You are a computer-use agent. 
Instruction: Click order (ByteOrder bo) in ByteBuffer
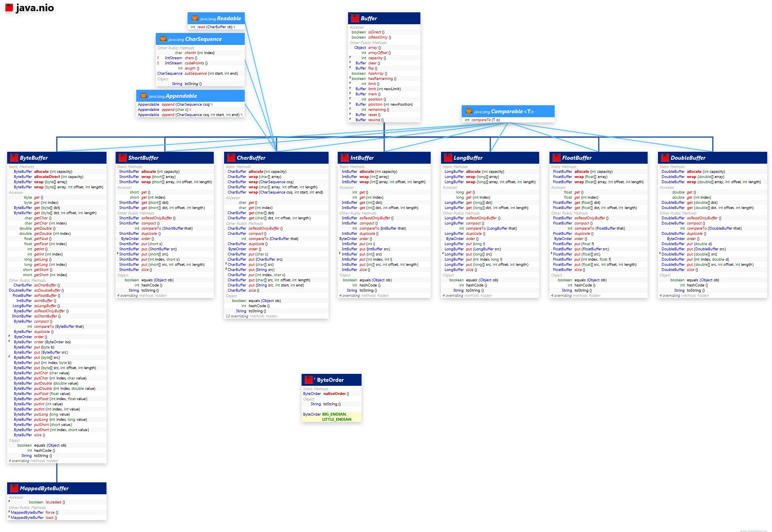52,342
